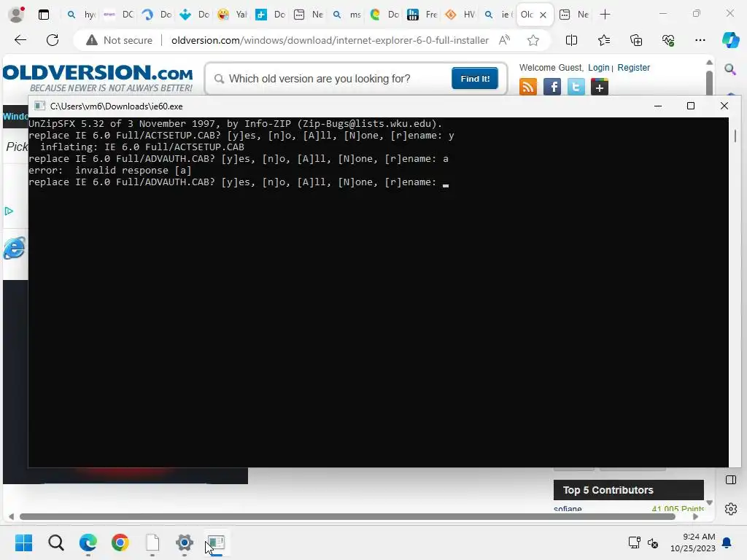Open the Register link
The height and width of the screenshot is (560, 747).
click(634, 68)
